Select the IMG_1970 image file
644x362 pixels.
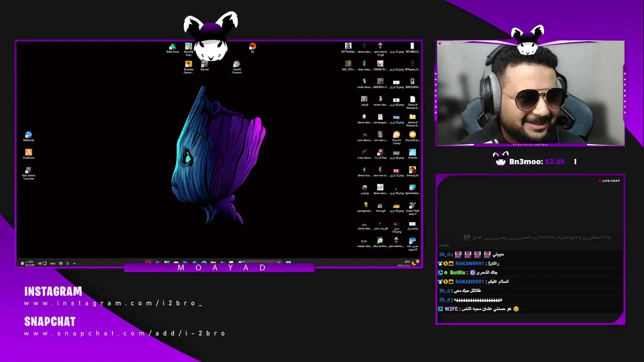(x=348, y=66)
